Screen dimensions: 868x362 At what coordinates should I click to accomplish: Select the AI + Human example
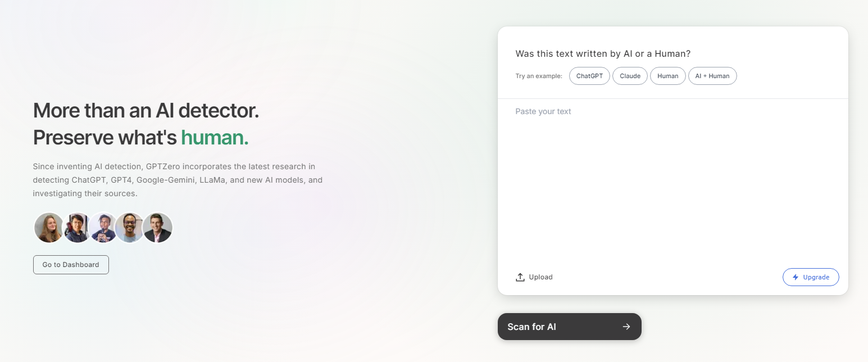[712, 76]
